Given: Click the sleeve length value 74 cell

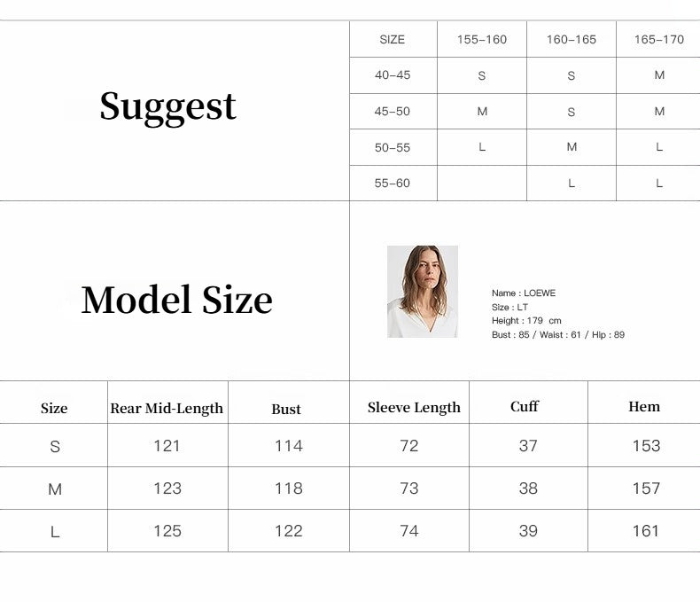Looking at the screenshot, I should (408, 531).
